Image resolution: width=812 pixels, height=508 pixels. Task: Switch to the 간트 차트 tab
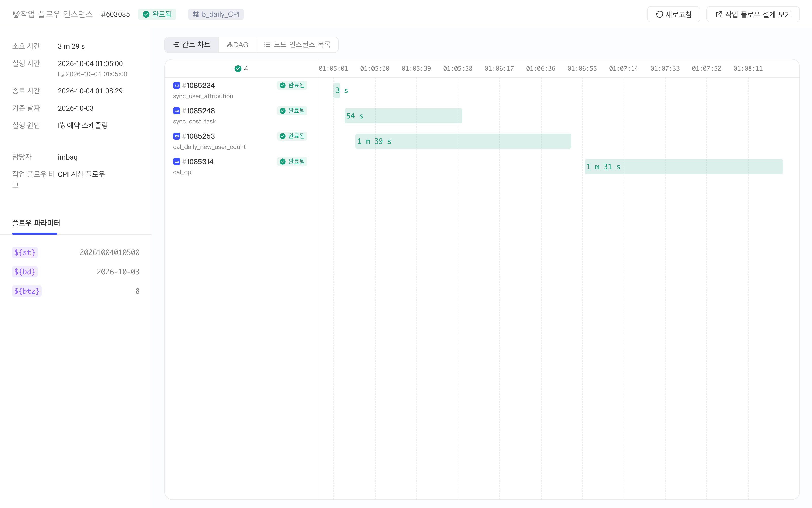[192, 45]
